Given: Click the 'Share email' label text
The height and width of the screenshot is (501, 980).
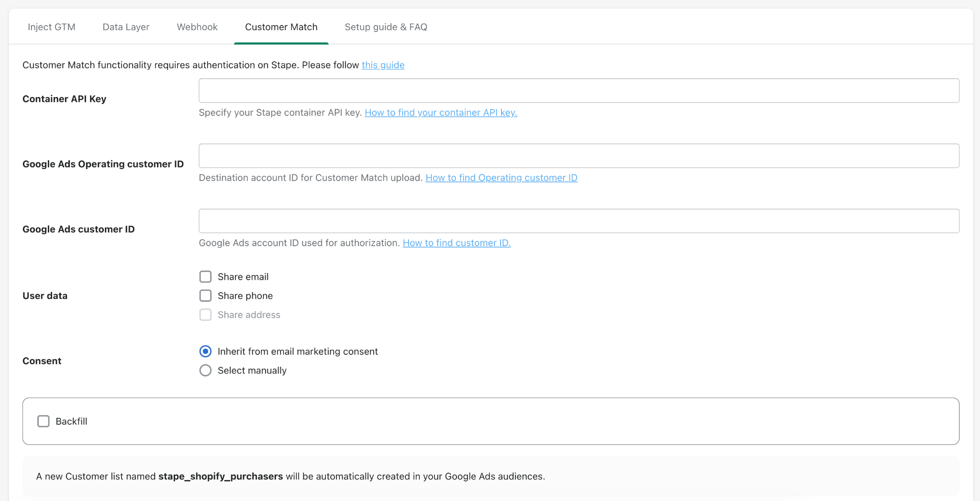Looking at the screenshot, I should (243, 277).
